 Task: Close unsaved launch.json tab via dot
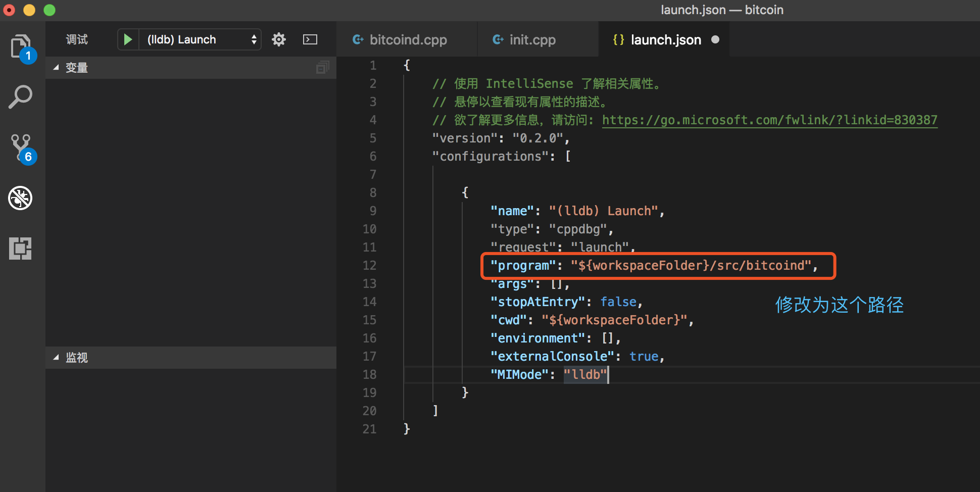715,39
